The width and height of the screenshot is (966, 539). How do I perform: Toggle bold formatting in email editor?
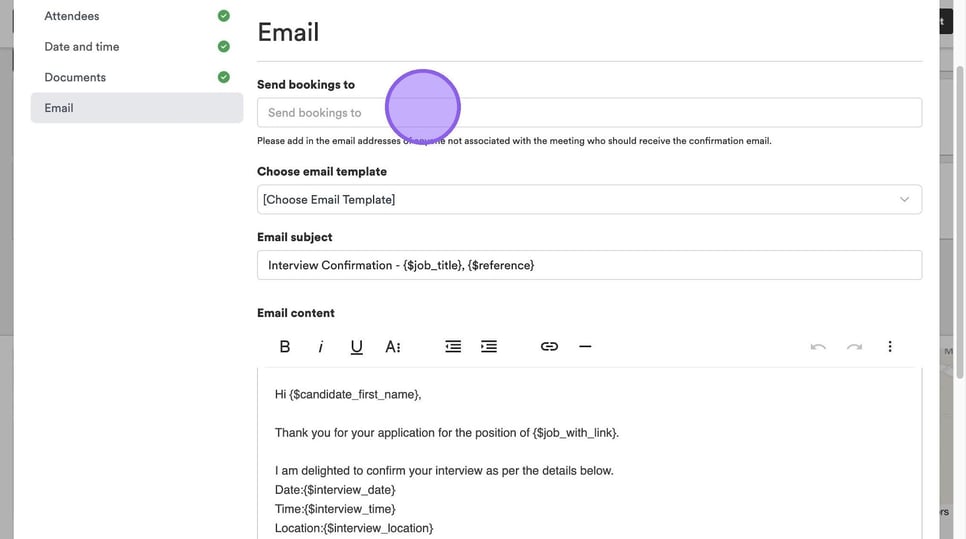(x=285, y=347)
